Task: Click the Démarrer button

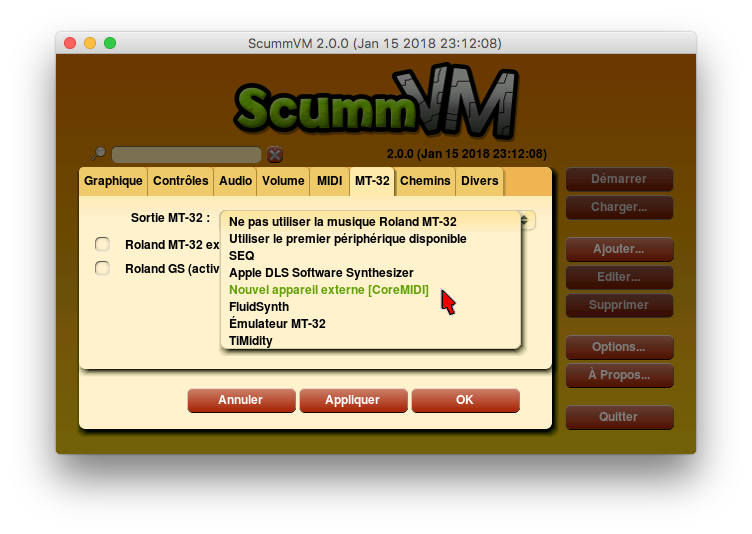Action: tap(619, 179)
